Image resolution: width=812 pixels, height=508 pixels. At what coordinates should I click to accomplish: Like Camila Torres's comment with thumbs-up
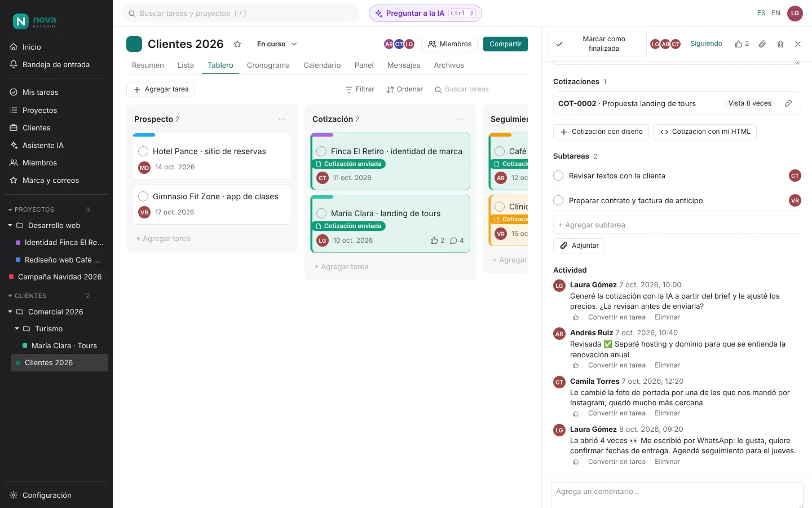point(576,413)
